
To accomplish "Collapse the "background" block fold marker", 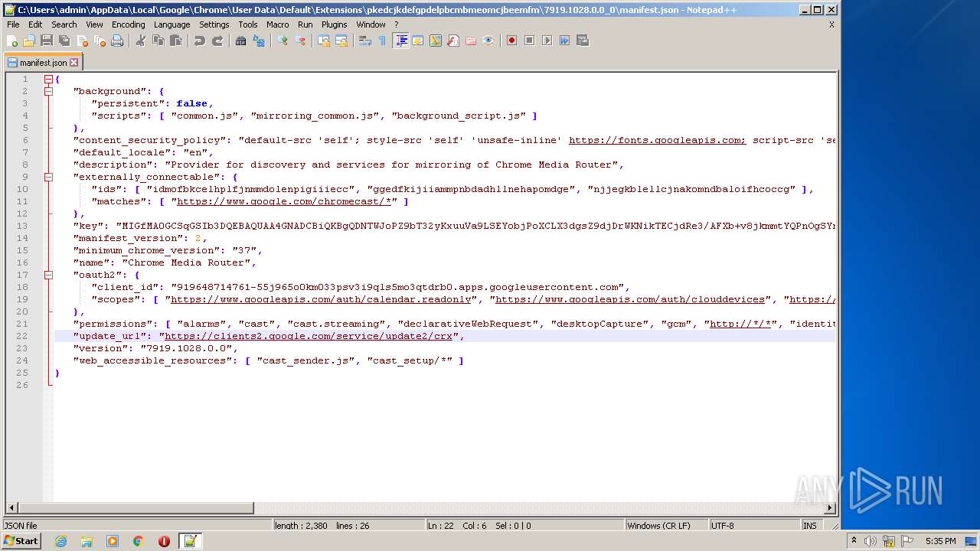I will click(48, 91).
